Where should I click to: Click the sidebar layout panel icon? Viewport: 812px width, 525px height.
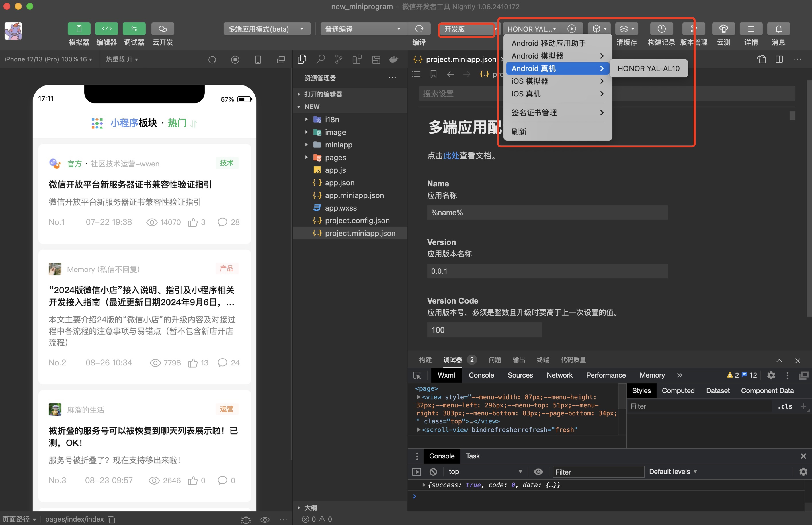pyautogui.click(x=376, y=59)
